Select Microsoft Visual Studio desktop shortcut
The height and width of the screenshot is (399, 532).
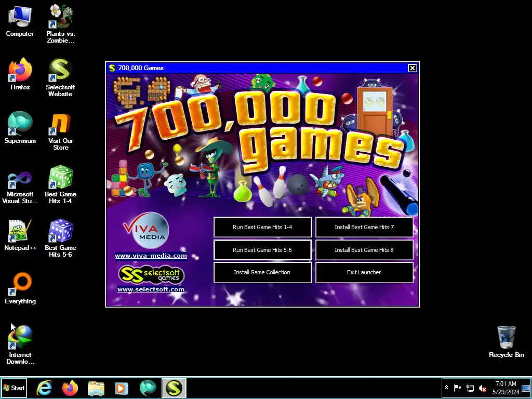[x=20, y=185]
